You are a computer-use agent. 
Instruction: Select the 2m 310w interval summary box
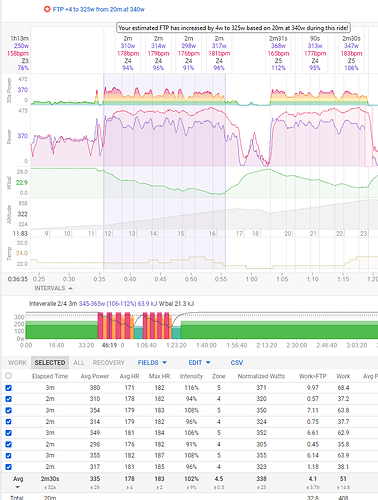128,53
